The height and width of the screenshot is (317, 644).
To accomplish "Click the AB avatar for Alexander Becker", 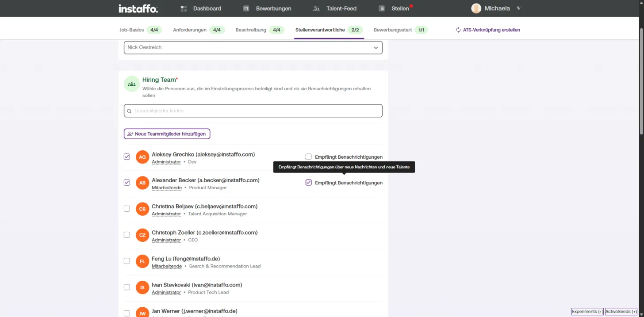I will click(142, 183).
